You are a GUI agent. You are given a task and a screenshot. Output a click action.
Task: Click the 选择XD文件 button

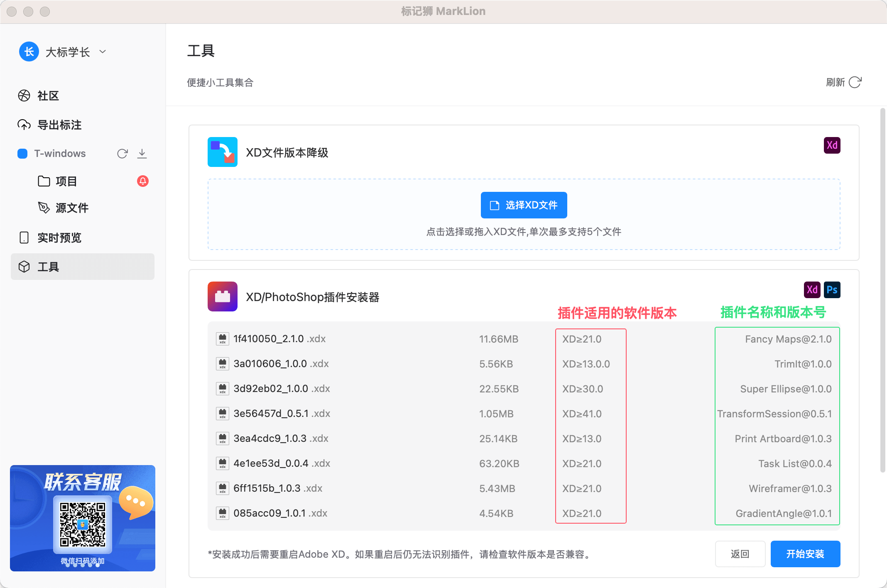pyautogui.click(x=523, y=205)
